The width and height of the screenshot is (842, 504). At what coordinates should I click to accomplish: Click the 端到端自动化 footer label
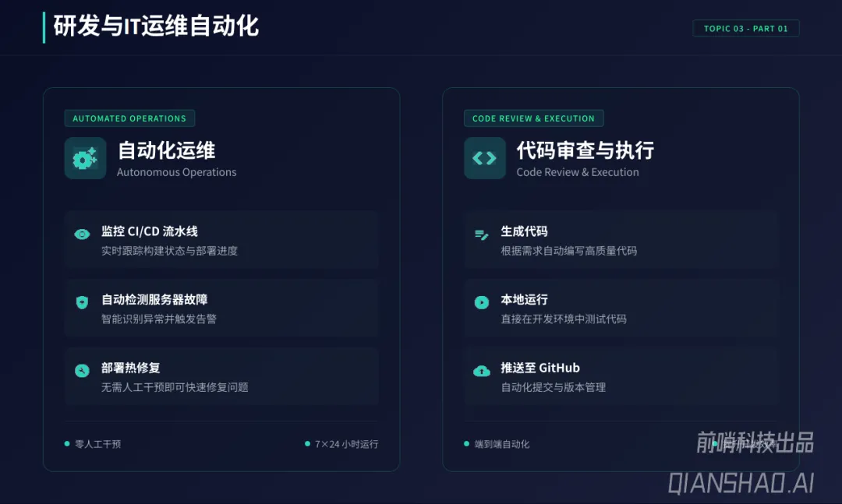[x=501, y=444]
